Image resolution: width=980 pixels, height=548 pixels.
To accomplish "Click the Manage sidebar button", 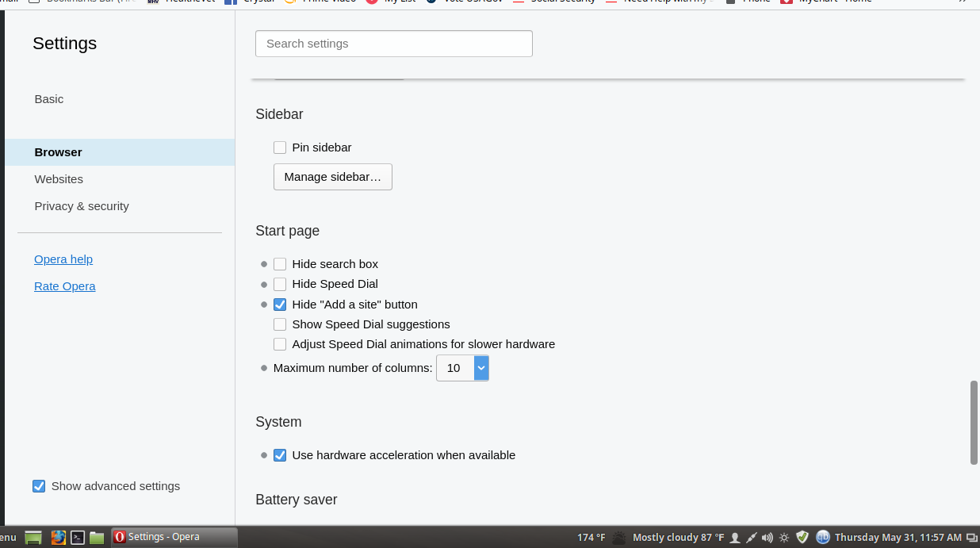I will pyautogui.click(x=332, y=177).
